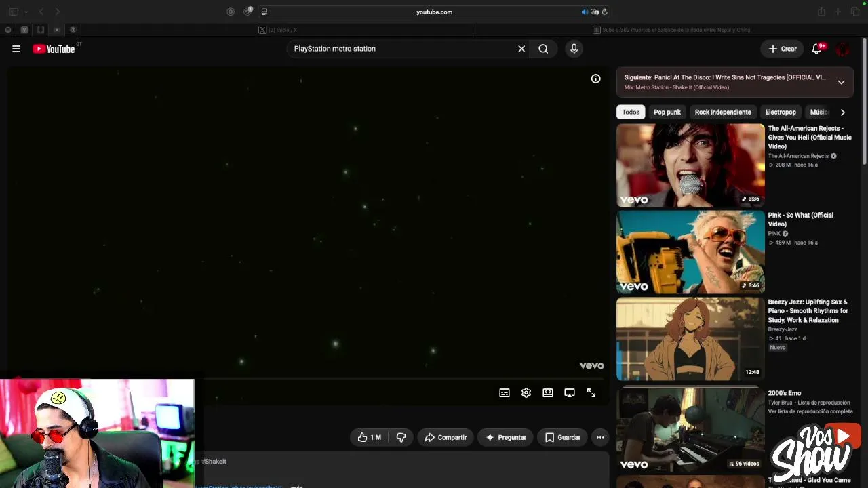Select the Todos filter chip

pyautogui.click(x=631, y=113)
